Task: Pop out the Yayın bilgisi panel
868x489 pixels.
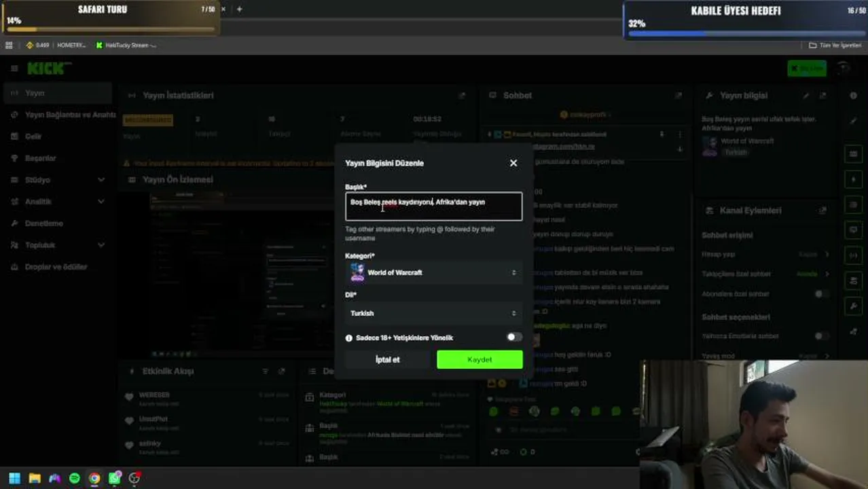Action: pos(823,96)
